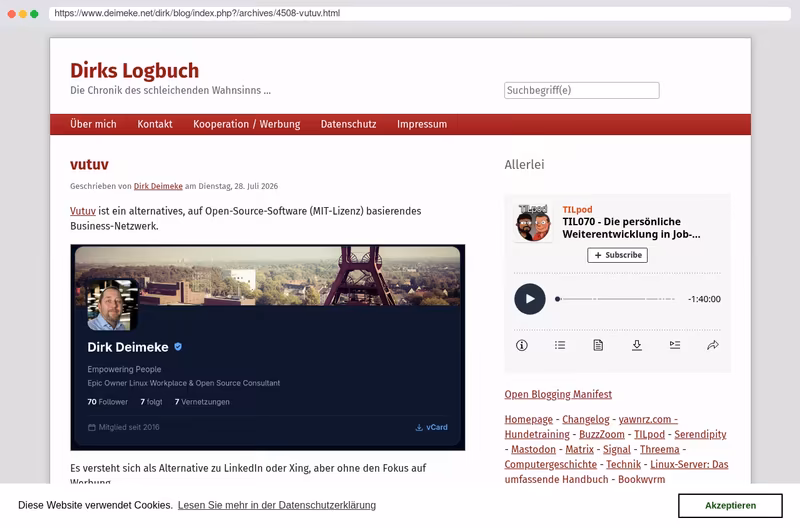Open the Vutuv link in the article text

83,211
